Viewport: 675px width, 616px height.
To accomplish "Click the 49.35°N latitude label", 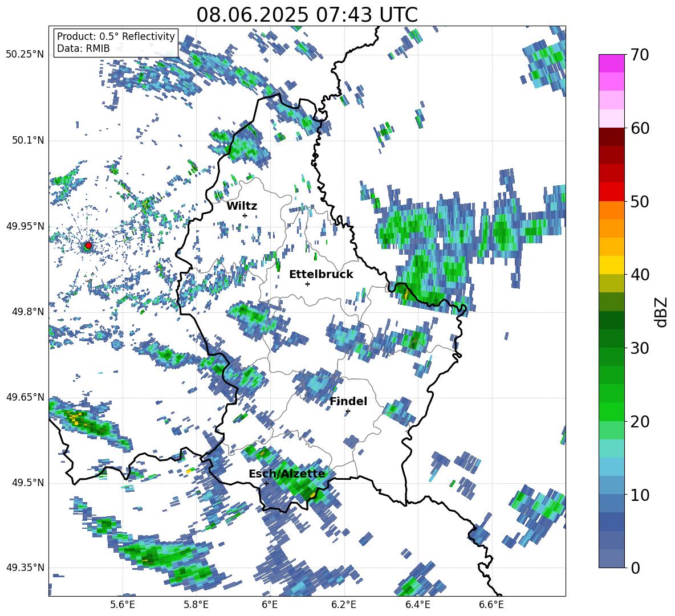I will click(x=25, y=568).
